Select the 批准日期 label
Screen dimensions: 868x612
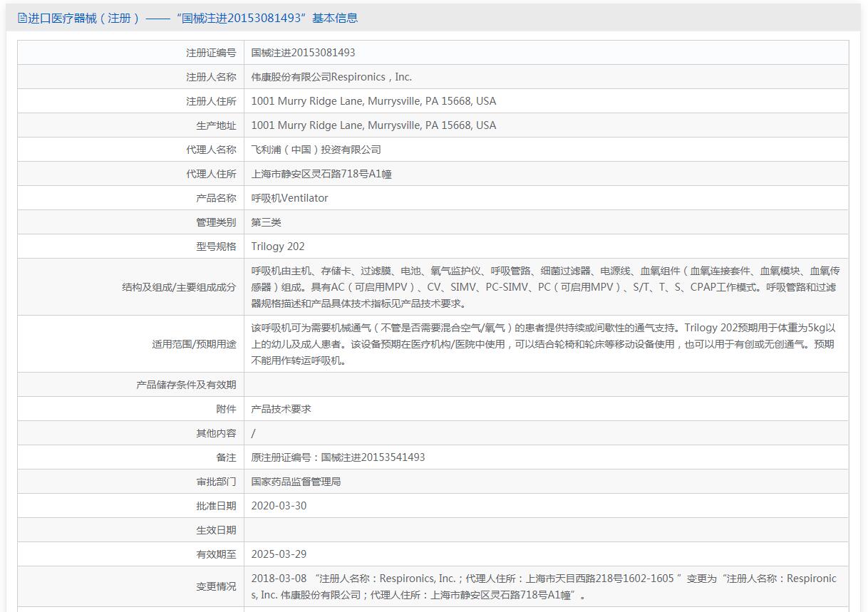216,506
